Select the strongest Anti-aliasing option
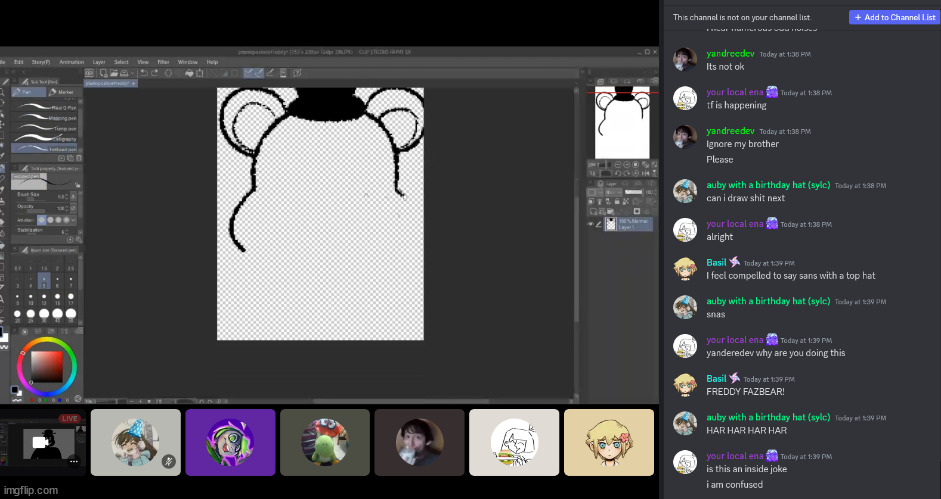This screenshot has height=499, width=941. click(x=67, y=220)
